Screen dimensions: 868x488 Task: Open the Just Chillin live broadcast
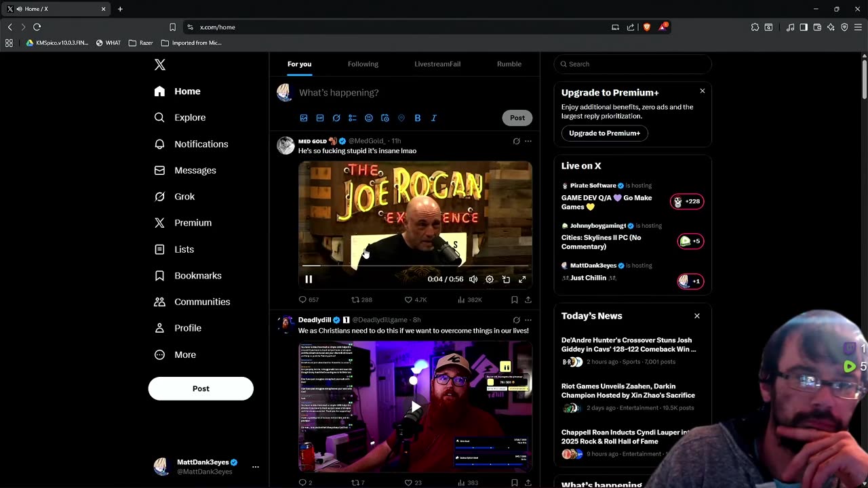click(x=633, y=274)
